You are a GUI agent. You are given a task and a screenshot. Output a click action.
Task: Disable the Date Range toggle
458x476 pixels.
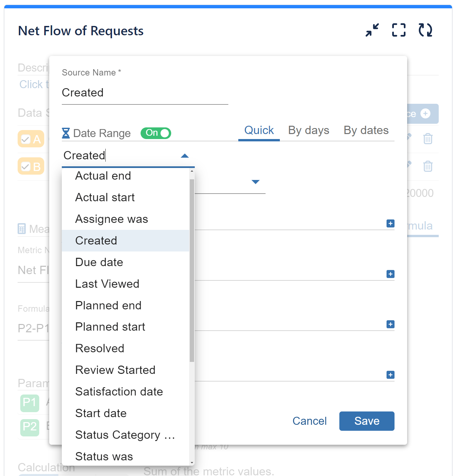click(155, 133)
